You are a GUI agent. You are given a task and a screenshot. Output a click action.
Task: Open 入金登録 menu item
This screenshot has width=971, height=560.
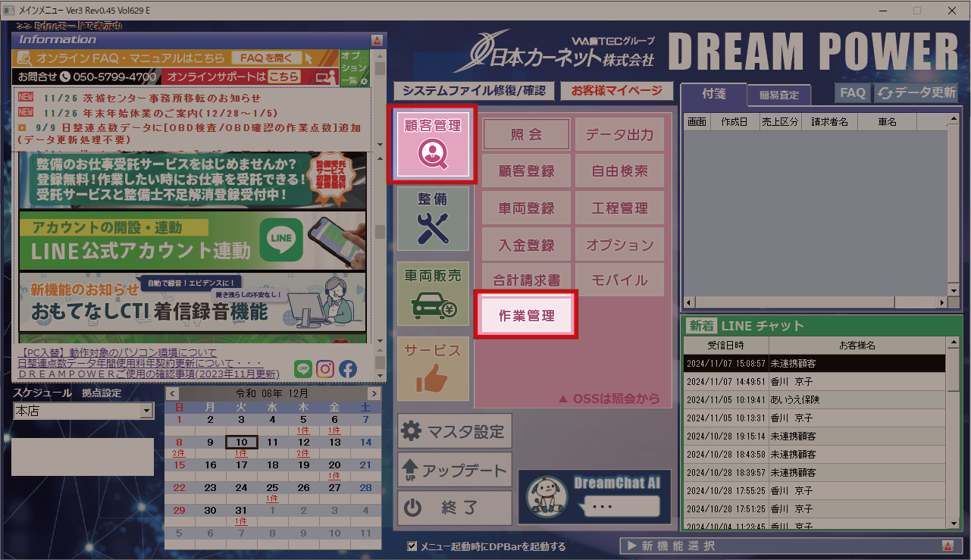point(526,245)
